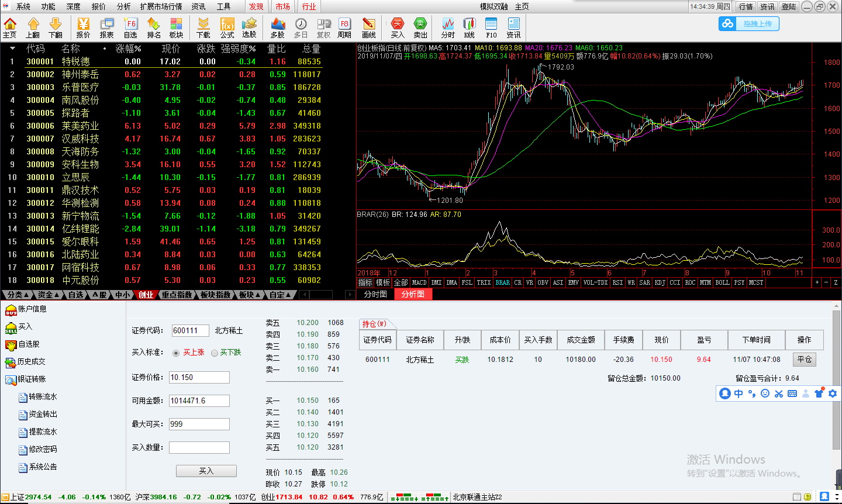Click the 买入 submit order button
Viewport: 842px width, 504px height.
(x=206, y=471)
